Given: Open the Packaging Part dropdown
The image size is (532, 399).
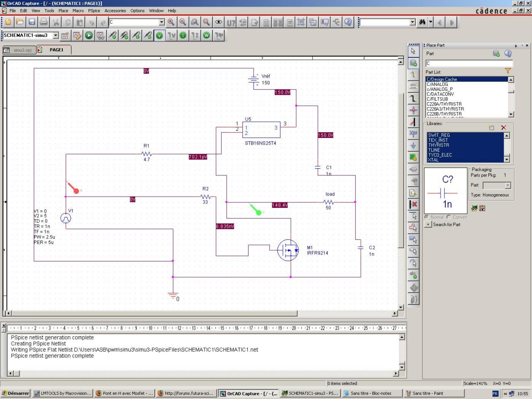Looking at the screenshot, I should pos(508,185).
